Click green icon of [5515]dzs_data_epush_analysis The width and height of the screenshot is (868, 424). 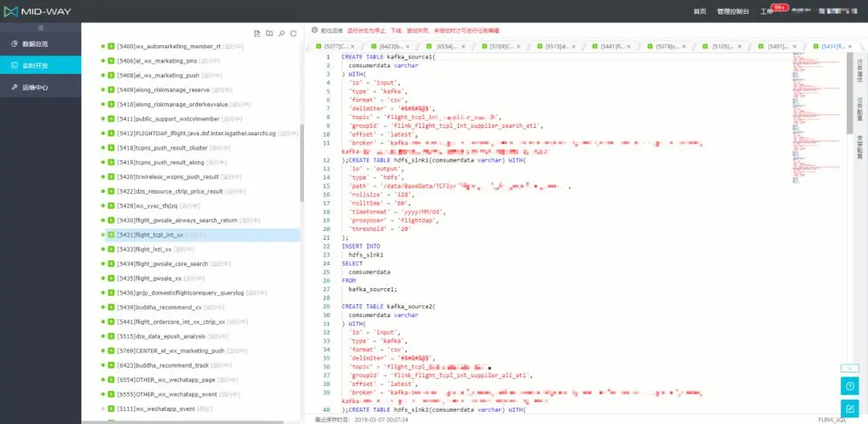tap(111, 336)
